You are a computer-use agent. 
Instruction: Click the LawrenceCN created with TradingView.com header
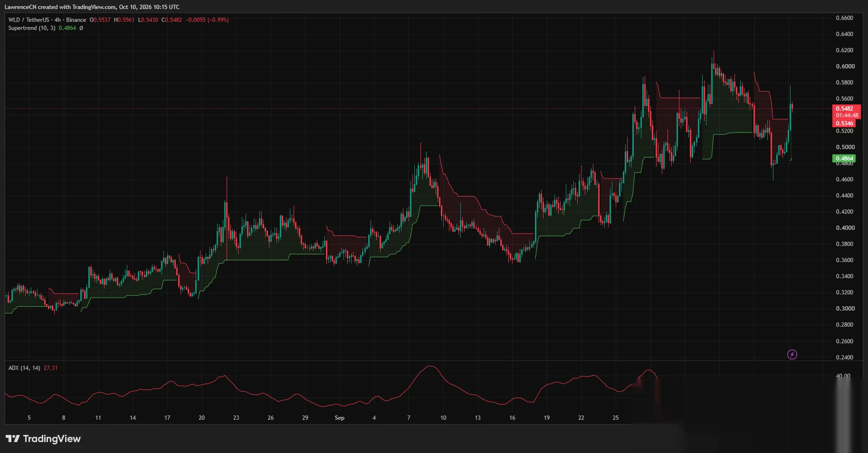92,7
